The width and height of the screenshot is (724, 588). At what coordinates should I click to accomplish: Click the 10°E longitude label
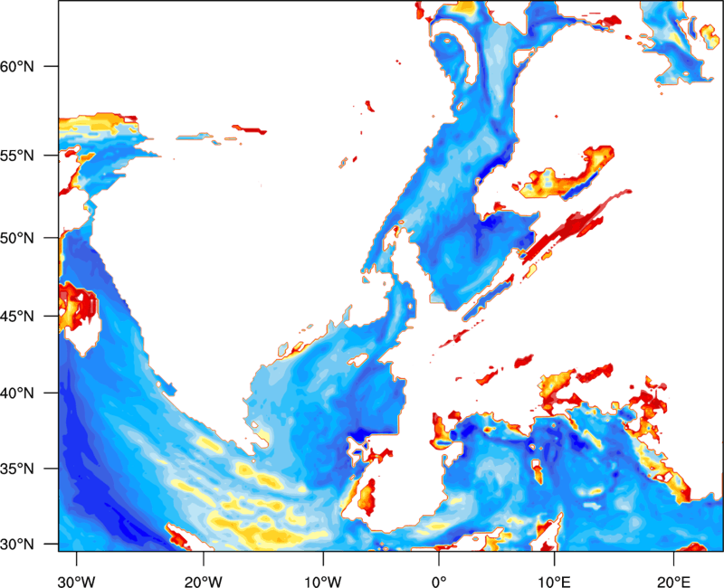pyautogui.click(x=554, y=582)
